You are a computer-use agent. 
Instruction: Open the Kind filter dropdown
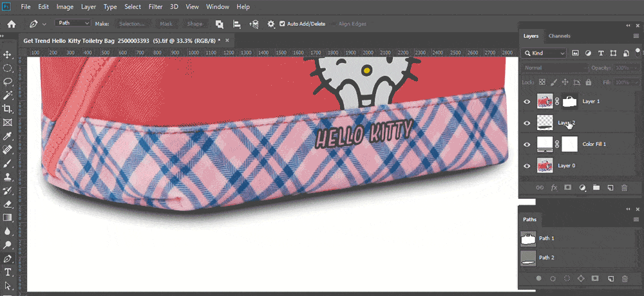point(544,53)
